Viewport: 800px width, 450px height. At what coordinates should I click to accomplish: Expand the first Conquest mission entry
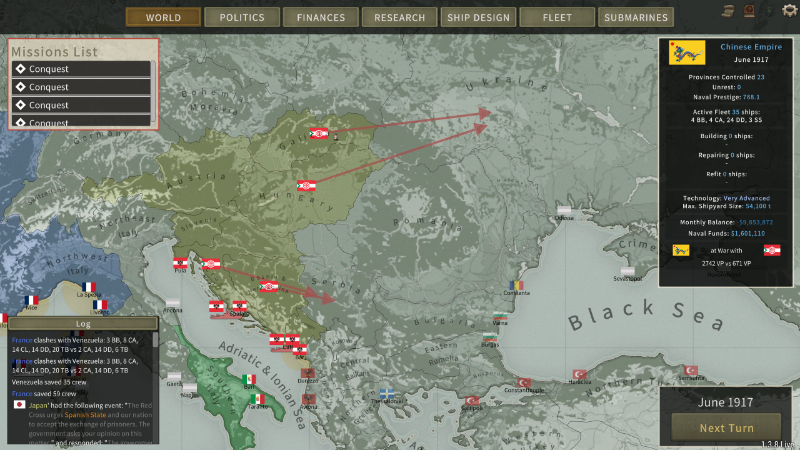pos(82,69)
